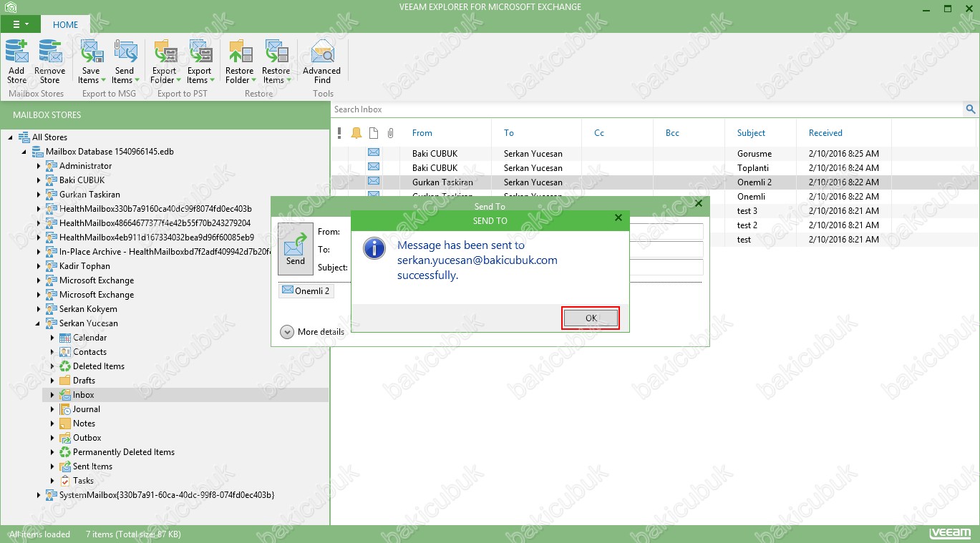Click the Calendar folder icon

[65, 338]
